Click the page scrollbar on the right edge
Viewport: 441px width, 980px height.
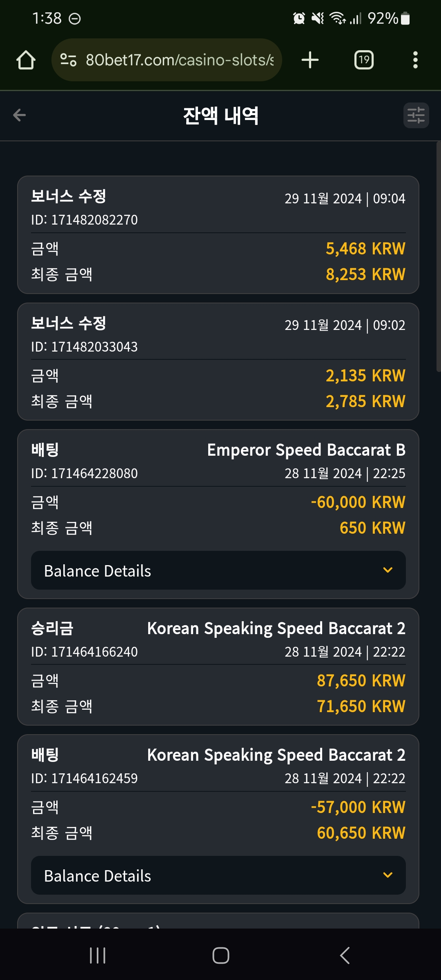[439, 256]
